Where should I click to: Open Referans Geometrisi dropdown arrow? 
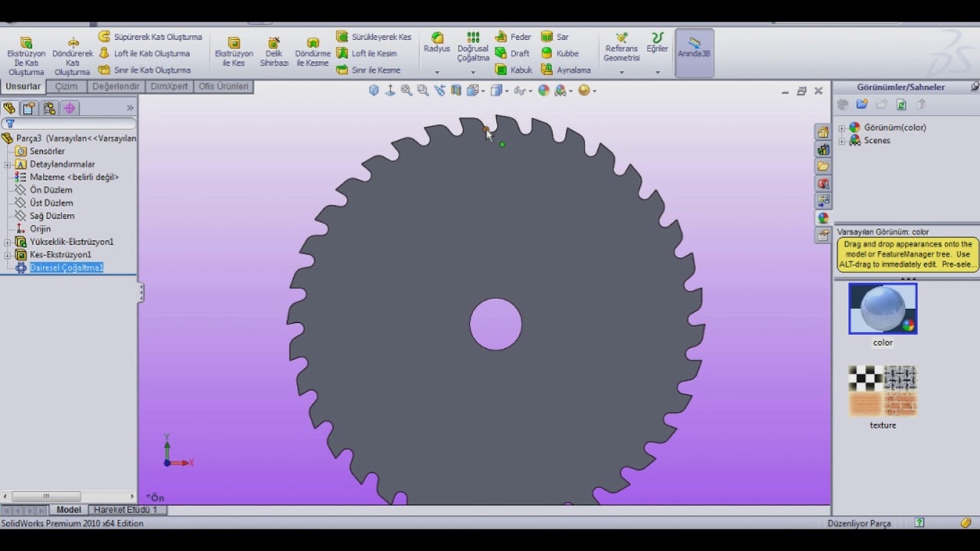(x=622, y=73)
